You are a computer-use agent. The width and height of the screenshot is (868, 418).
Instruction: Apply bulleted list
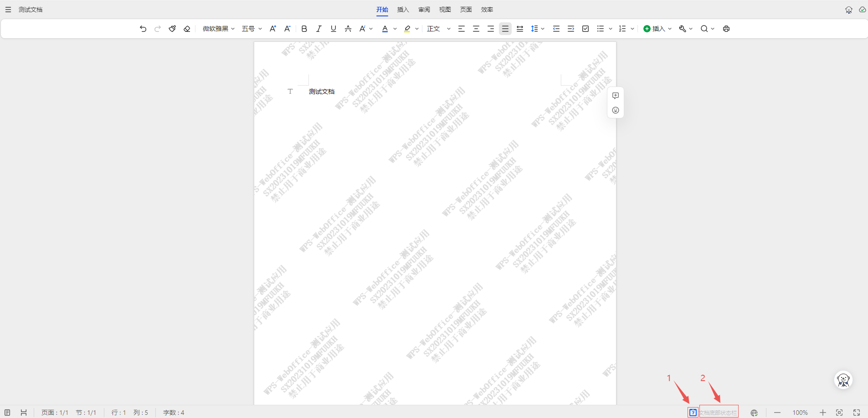[x=601, y=29]
